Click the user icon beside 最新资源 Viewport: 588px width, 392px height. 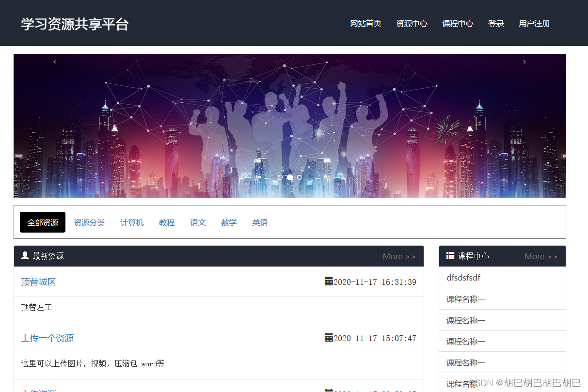(x=25, y=255)
